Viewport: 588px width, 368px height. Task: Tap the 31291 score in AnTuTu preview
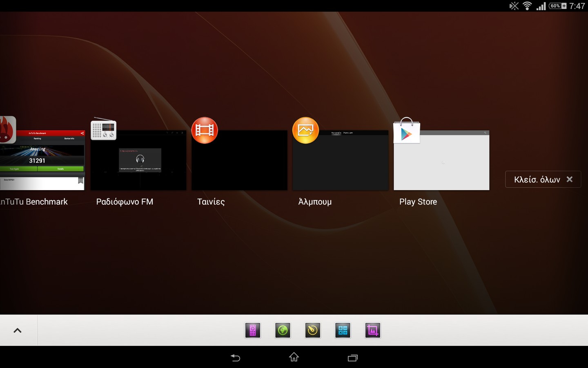click(x=37, y=161)
